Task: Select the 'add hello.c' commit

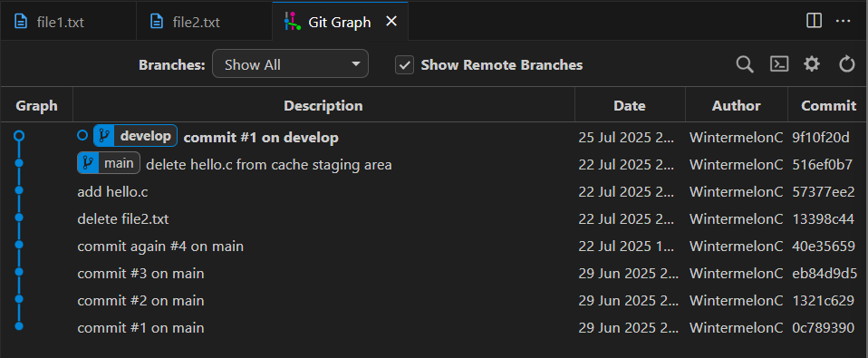Action: click(x=434, y=191)
